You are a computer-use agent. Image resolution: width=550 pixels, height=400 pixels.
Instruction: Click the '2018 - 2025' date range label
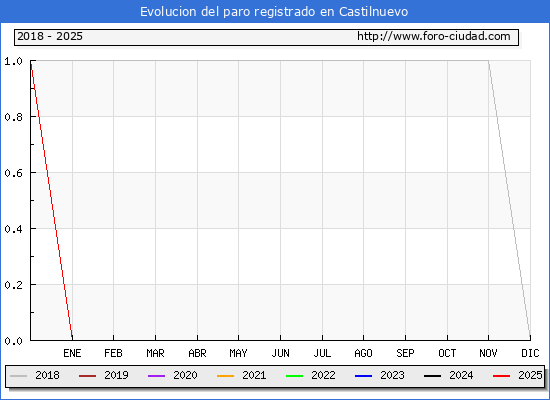tap(50, 36)
